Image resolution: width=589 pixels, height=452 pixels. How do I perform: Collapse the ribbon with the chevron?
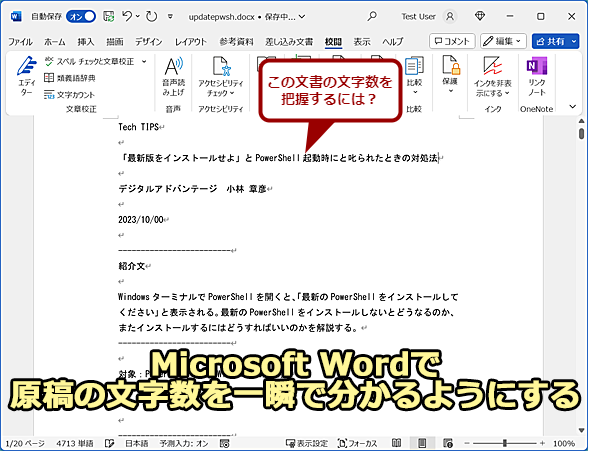click(572, 107)
